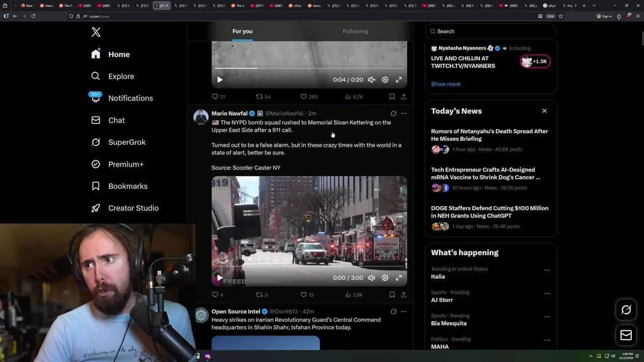Reply to top post with 21 replies
The height and width of the screenshot is (362, 644).
pos(218,97)
